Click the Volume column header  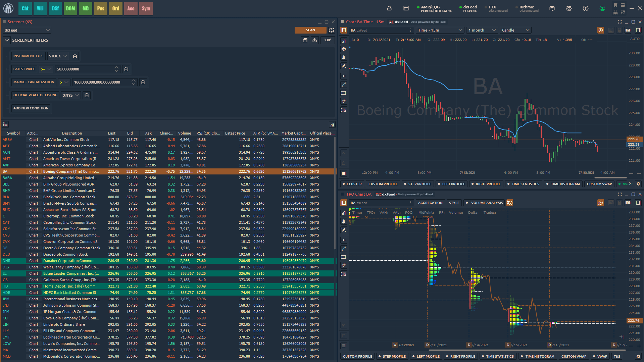184,133
